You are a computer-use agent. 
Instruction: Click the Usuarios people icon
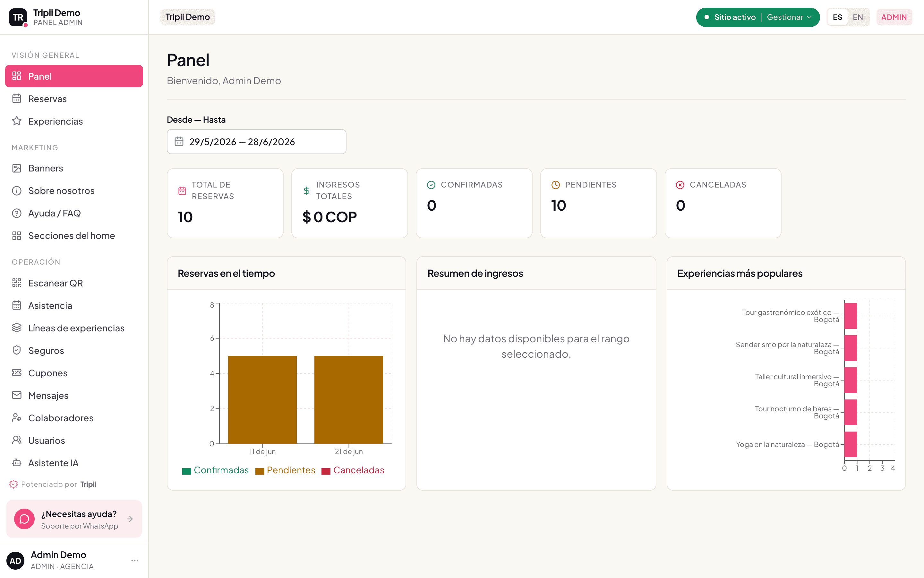(x=16, y=440)
